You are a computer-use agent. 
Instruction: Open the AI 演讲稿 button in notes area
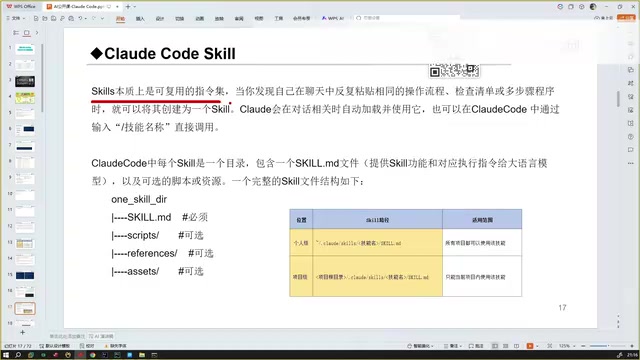click(x=101, y=336)
